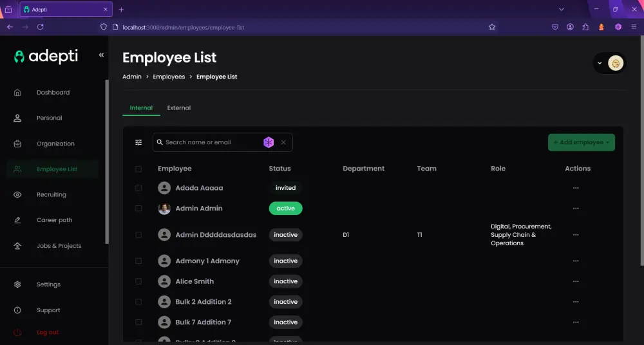Image resolution: width=644 pixels, height=345 pixels.
Task: Click Admin Admin's profile photo avatar
Action: coord(164,209)
